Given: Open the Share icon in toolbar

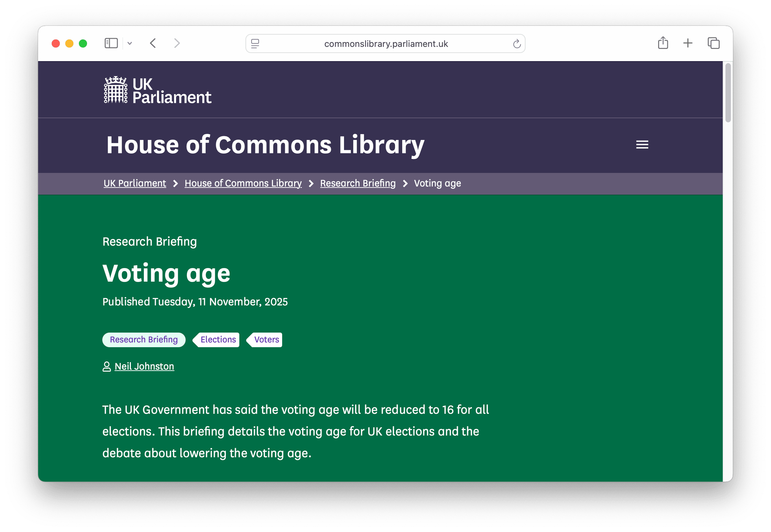Looking at the screenshot, I should [x=663, y=43].
